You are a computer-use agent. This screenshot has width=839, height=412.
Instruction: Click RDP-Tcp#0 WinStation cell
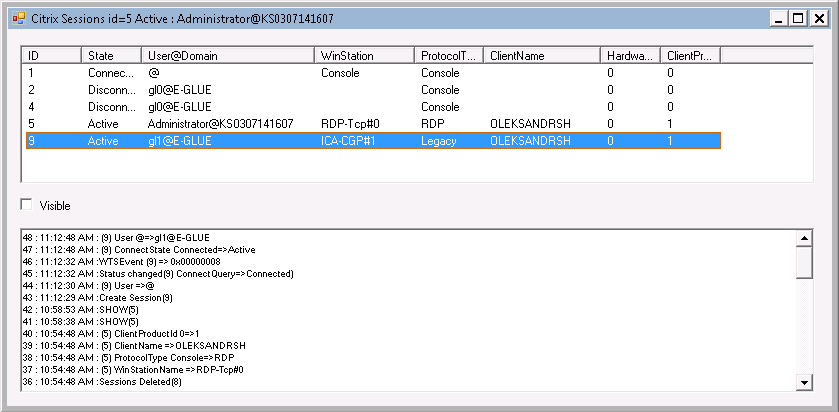(x=350, y=124)
